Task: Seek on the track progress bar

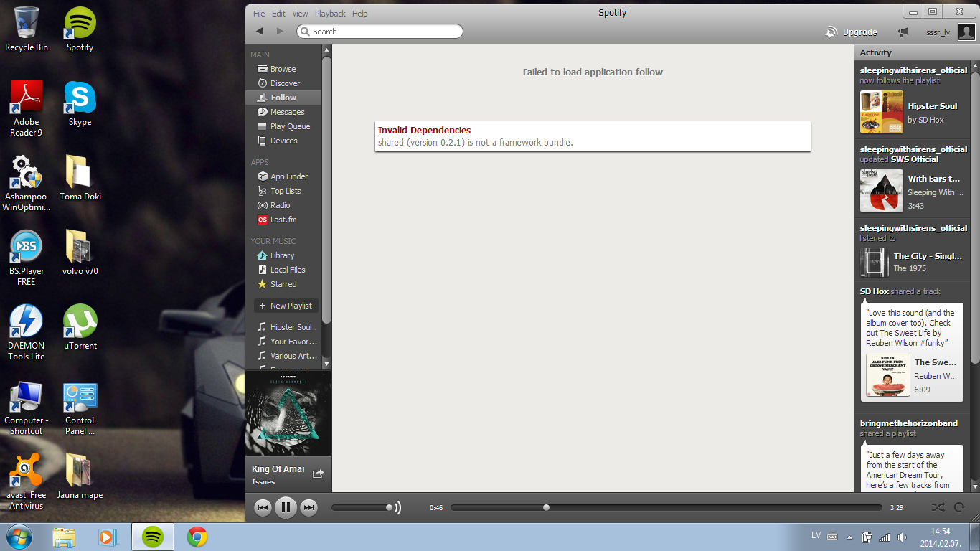Action: point(666,507)
